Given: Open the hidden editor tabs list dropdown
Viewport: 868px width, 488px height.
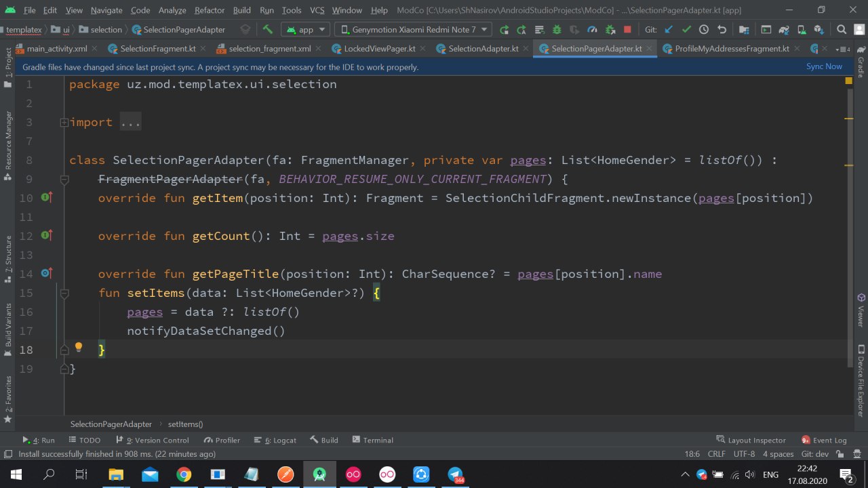Looking at the screenshot, I should [844, 49].
